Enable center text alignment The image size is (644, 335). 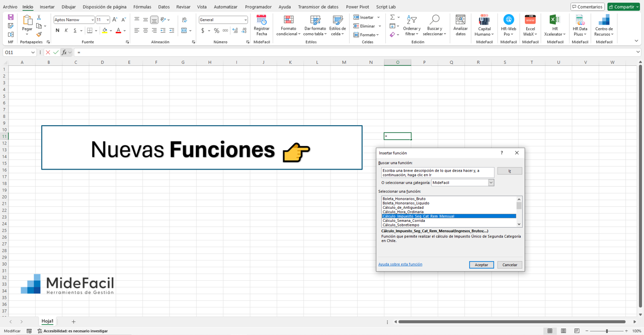click(145, 31)
